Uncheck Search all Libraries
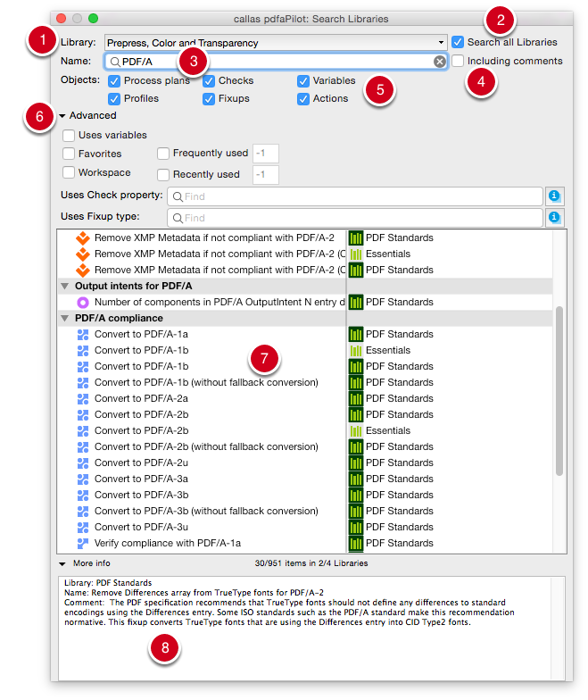588x700 pixels. 457,43
